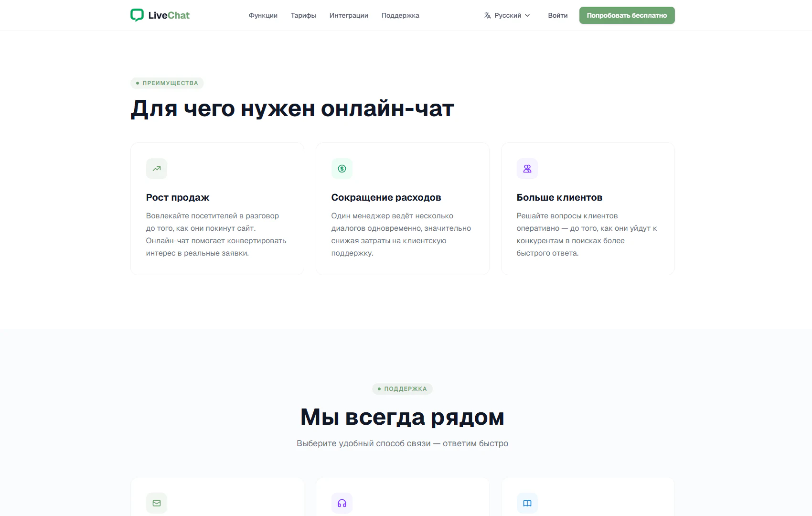The image size is (812, 516).
Task: Click the trending-up icon in Рост продаж card
Action: [x=157, y=169]
